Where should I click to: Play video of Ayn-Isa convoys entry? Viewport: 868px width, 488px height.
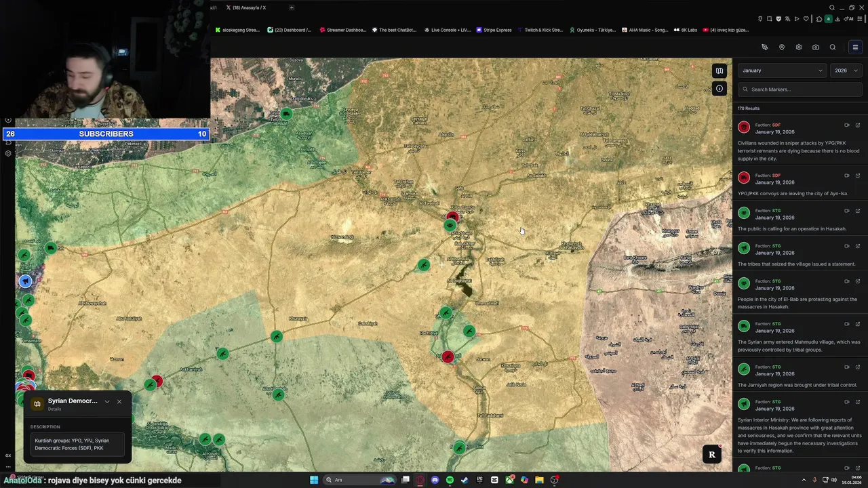(847, 176)
